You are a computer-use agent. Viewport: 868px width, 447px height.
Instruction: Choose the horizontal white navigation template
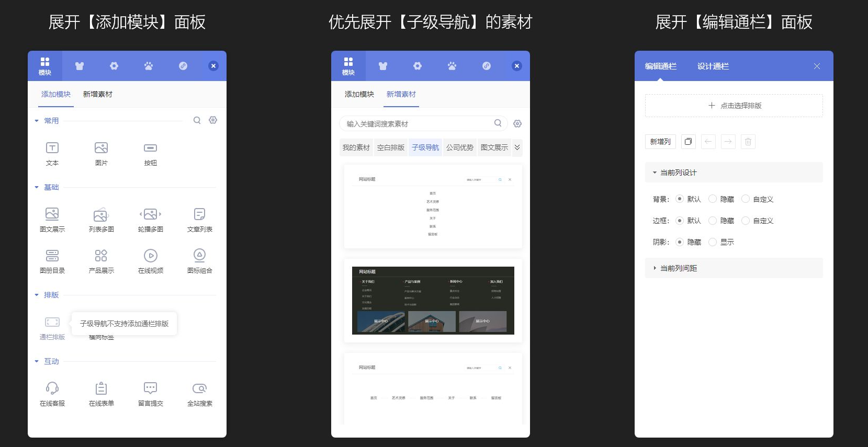tap(433, 389)
